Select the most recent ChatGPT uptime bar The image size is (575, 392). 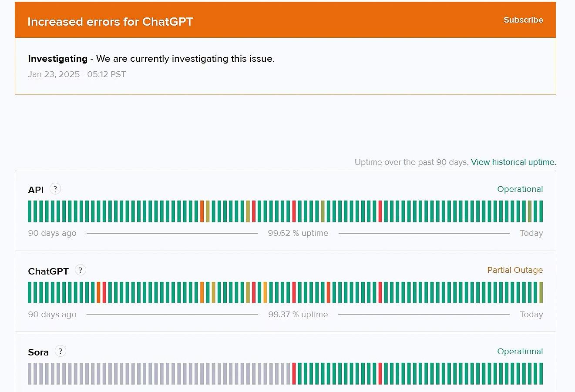point(541,292)
